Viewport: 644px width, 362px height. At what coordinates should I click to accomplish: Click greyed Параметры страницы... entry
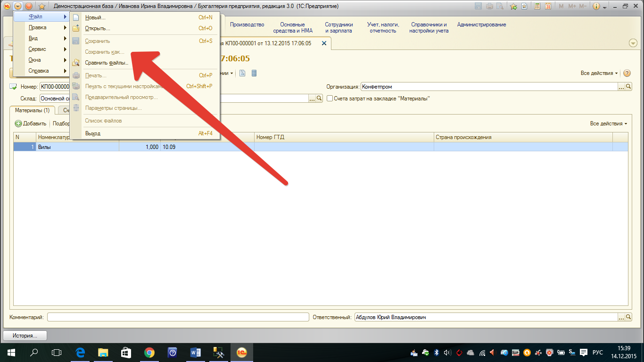click(x=145, y=108)
